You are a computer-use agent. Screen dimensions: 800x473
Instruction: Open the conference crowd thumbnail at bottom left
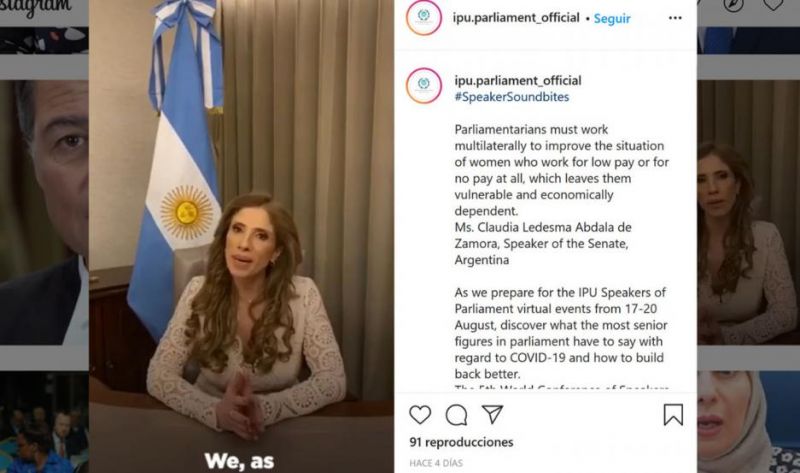click(44, 422)
